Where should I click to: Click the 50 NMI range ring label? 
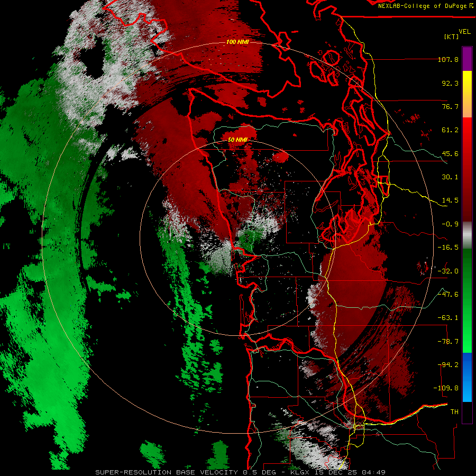click(x=237, y=140)
